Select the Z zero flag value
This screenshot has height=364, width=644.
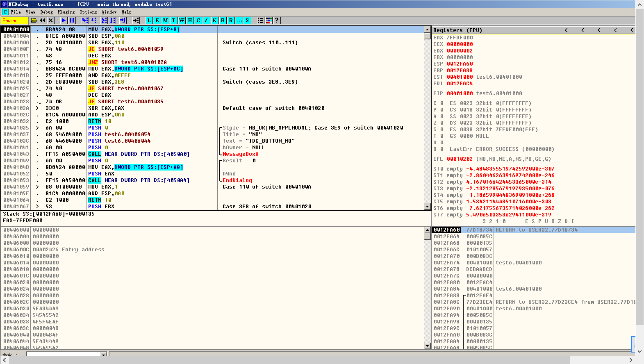[442, 123]
